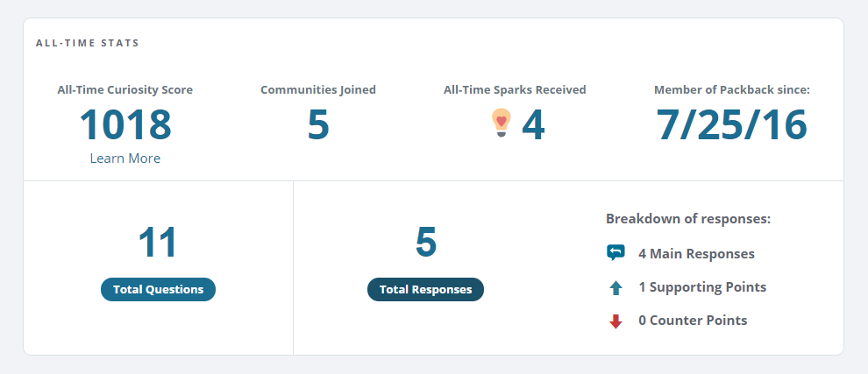Select the 4 Main Responses text
This screenshot has width=868, height=374.
[x=696, y=254]
